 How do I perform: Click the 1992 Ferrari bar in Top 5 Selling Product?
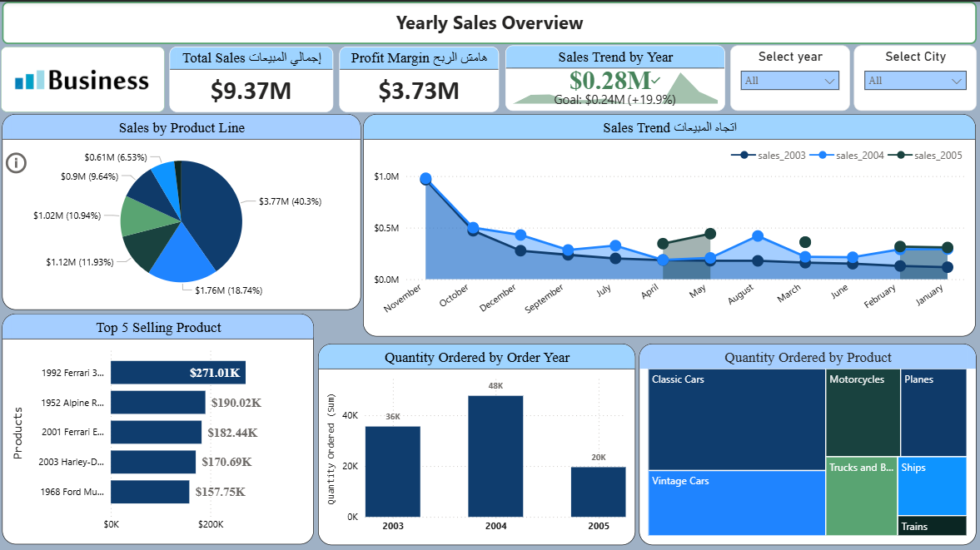pyautogui.click(x=177, y=373)
